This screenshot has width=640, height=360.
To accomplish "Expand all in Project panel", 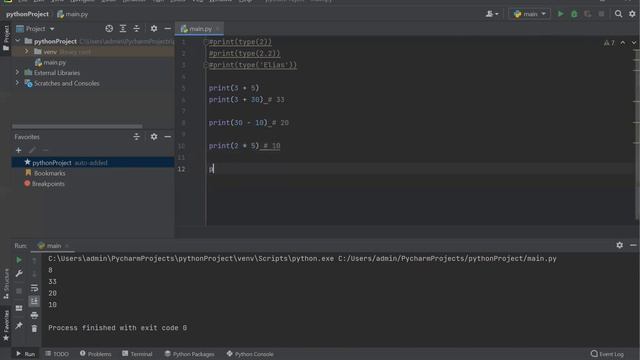I will point(123,29).
